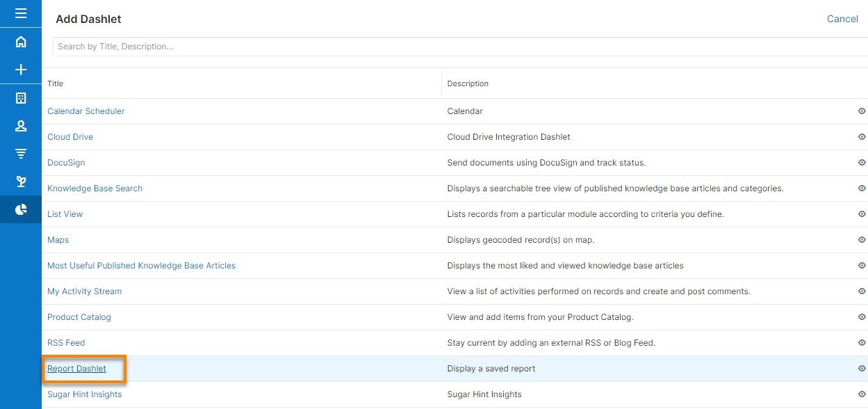Open Accounts building icon in sidebar
The image size is (868, 409).
[x=21, y=98]
